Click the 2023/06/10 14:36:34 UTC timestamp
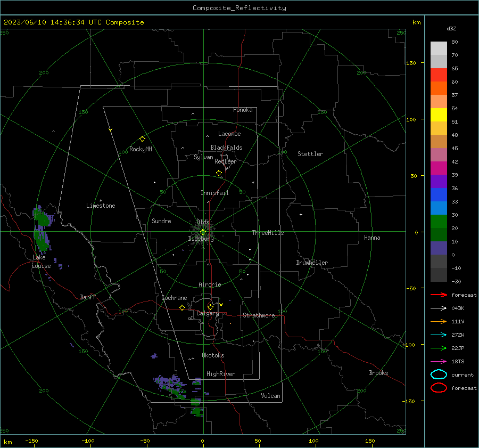Viewport: 479px width, 448px height. pos(73,22)
